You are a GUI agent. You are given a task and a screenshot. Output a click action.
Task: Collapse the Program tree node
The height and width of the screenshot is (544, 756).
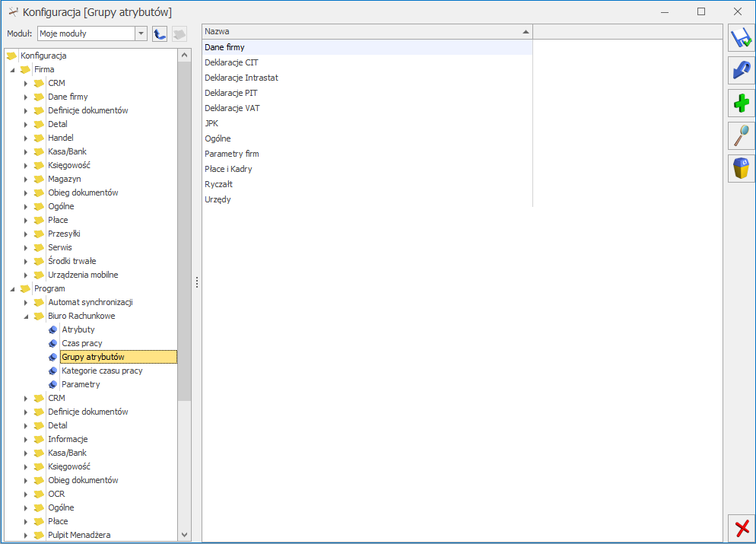(12, 289)
